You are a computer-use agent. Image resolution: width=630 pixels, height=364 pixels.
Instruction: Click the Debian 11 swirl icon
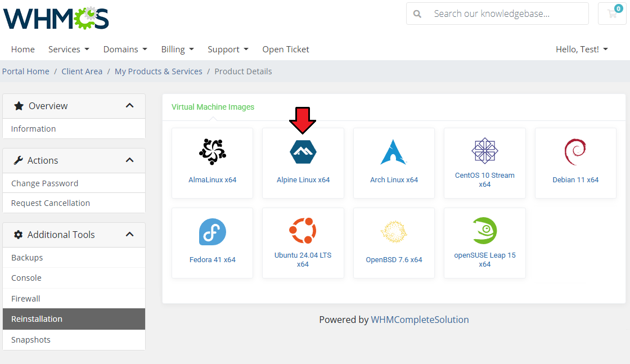tap(575, 151)
